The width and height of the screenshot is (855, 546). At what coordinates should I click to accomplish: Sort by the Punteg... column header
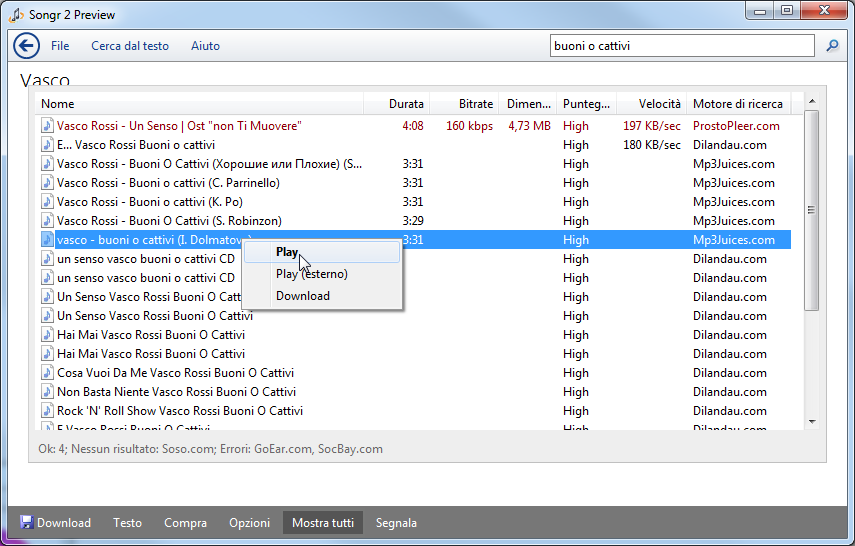(x=586, y=104)
